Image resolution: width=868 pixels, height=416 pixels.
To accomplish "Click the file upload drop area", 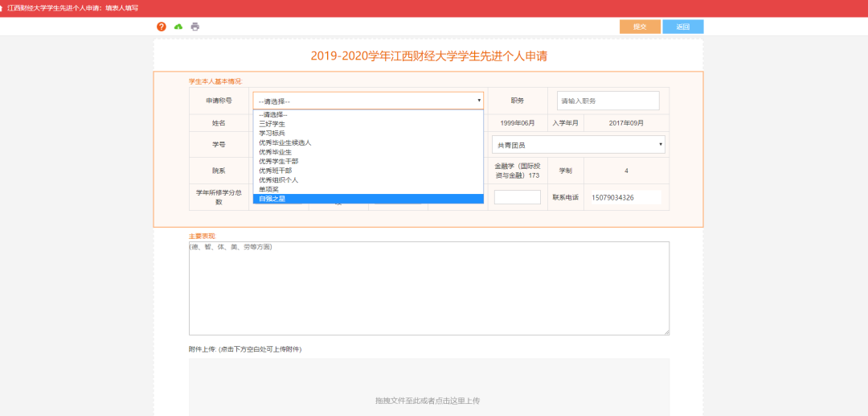I will [429, 388].
